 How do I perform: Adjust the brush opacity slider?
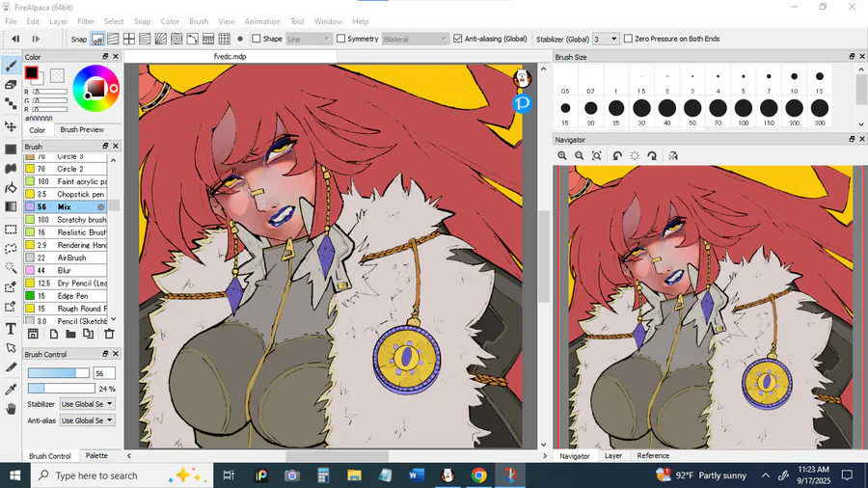tap(61, 389)
